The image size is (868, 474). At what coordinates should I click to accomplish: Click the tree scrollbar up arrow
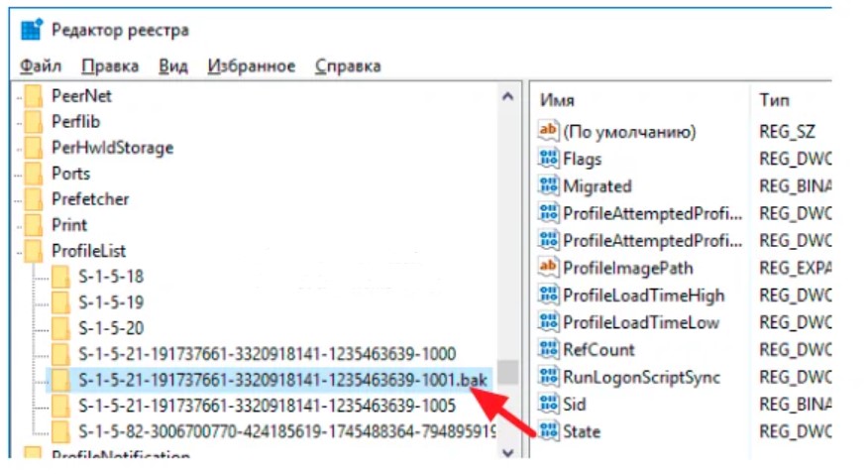(x=508, y=97)
